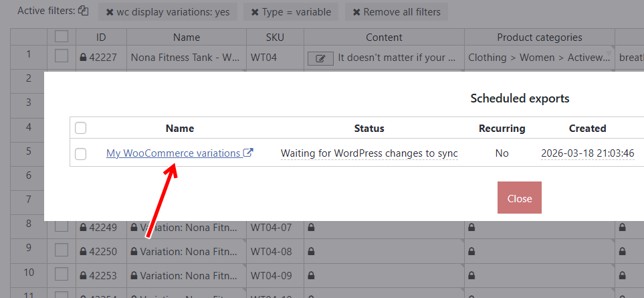Click the edit icon in the Content cell
The width and height of the screenshot is (644, 298).
[x=320, y=58]
